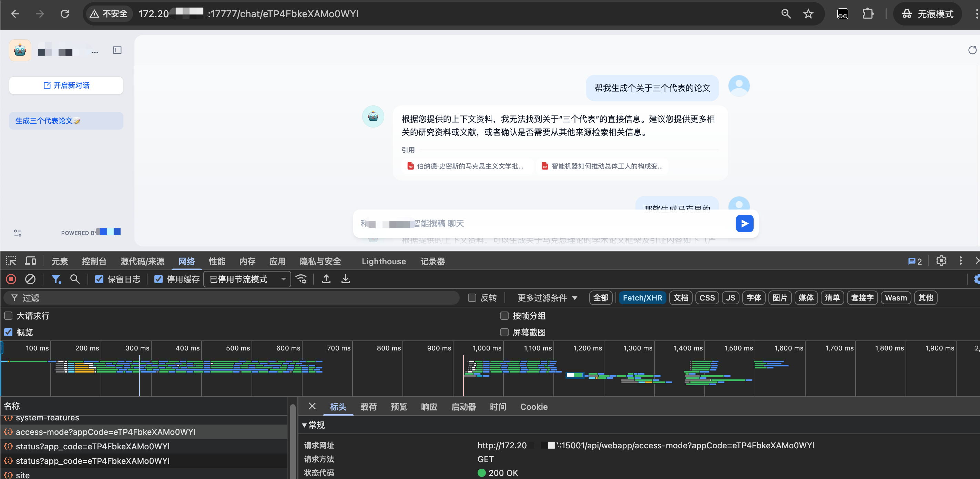Click the record network log button
The image size is (980, 479).
11,279
